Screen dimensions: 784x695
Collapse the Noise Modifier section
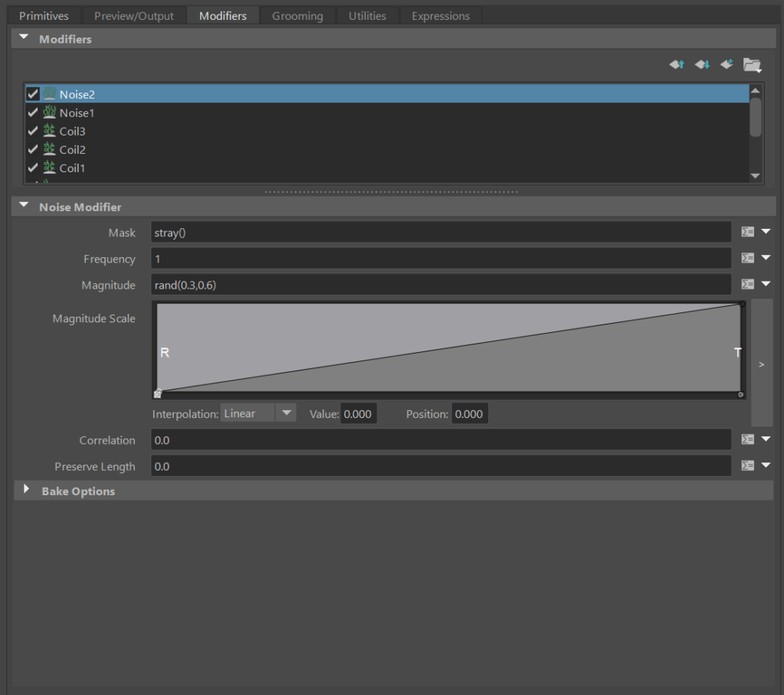click(x=24, y=207)
